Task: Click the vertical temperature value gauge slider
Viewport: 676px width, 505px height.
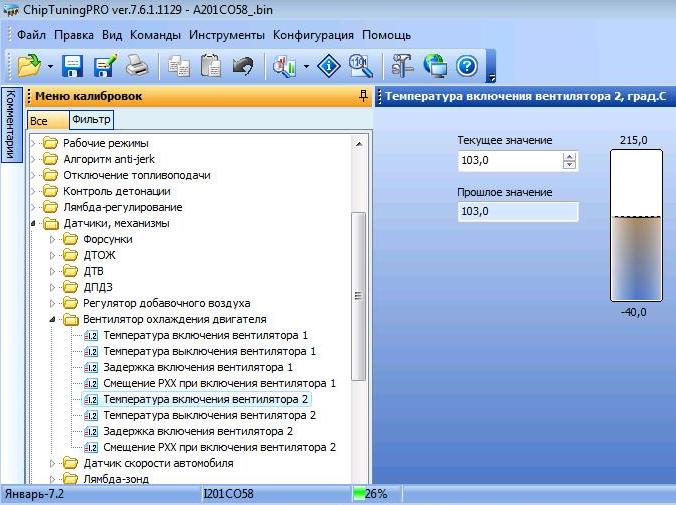Action: [636, 225]
